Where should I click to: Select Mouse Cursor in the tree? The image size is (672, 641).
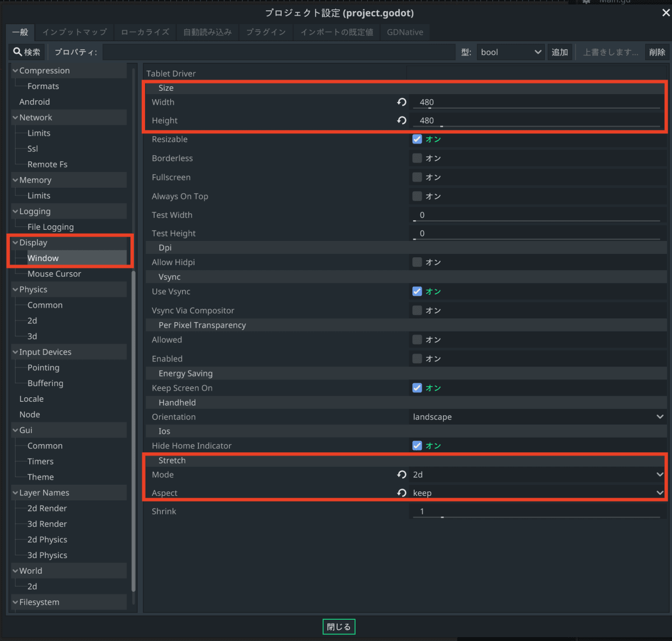pyautogui.click(x=54, y=274)
